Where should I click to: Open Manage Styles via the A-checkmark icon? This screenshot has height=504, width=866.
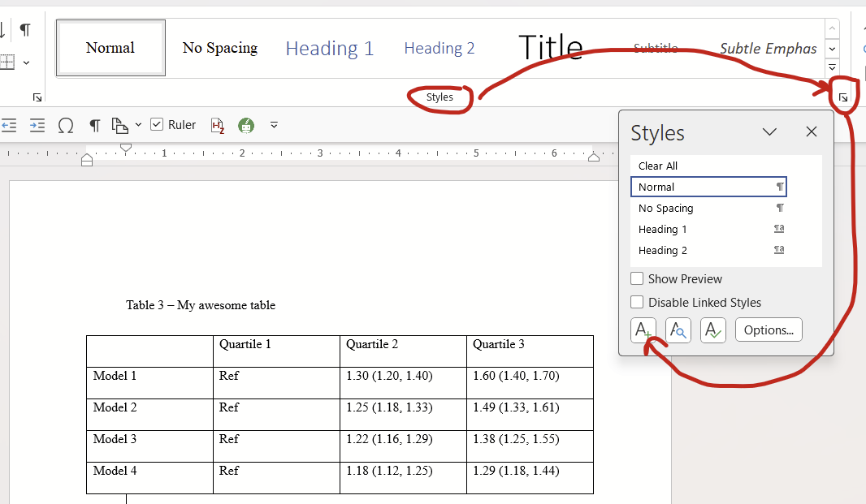coord(712,330)
